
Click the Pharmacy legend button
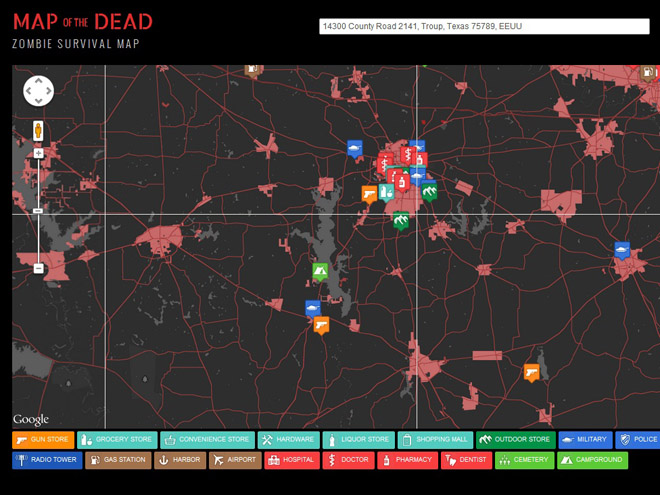point(407,460)
